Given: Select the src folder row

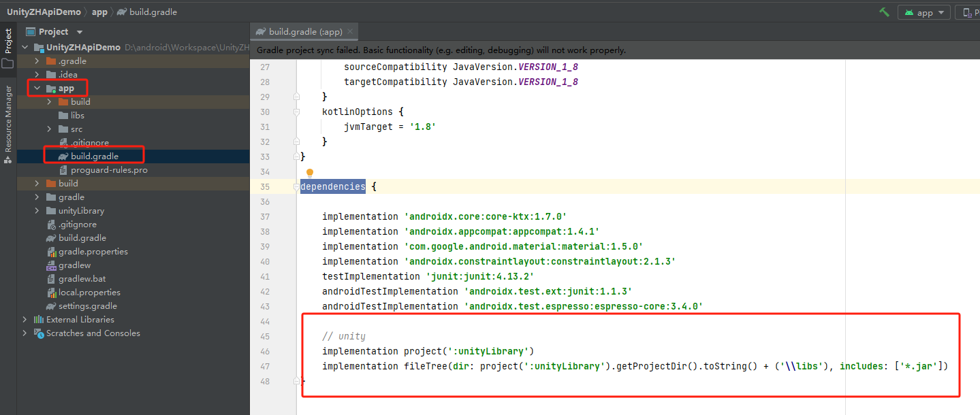Looking at the screenshot, I should pyautogui.click(x=133, y=129).
